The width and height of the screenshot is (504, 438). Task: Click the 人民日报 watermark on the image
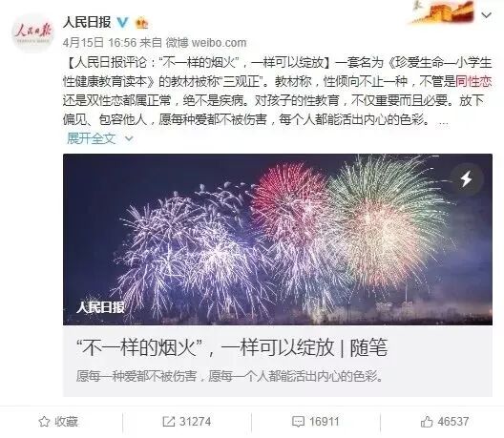click(100, 307)
